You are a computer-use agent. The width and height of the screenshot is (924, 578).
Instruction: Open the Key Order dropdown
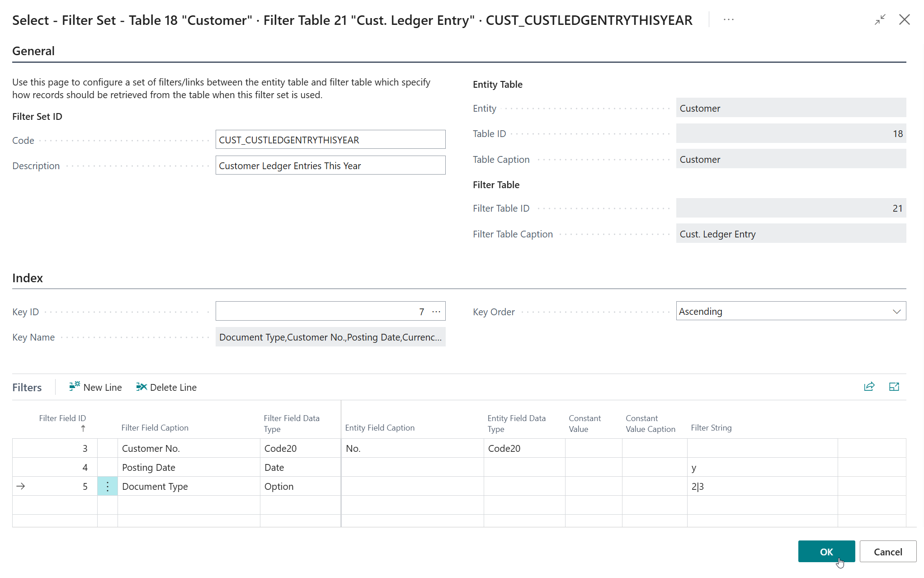896,312
